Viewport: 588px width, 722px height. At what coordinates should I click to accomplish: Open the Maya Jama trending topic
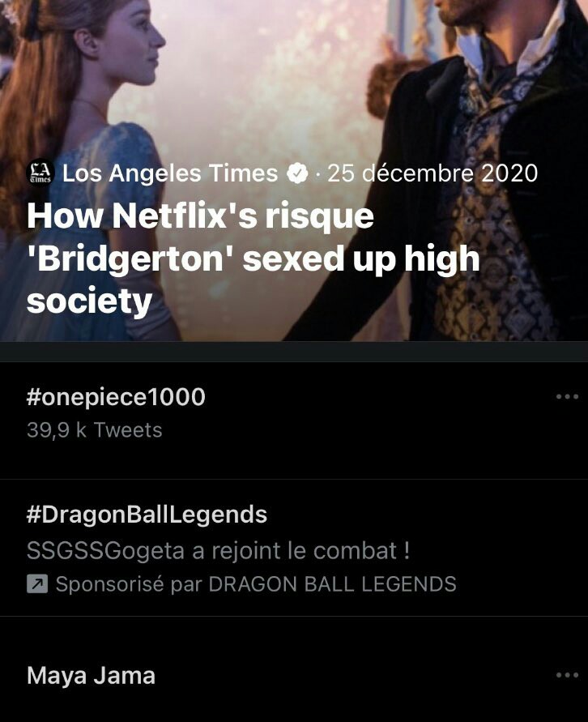tap(91, 676)
